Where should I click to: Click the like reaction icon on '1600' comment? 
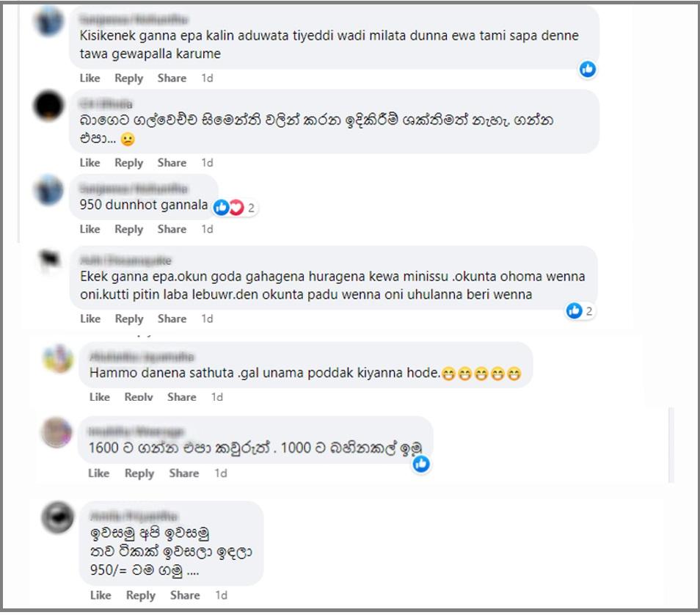[x=420, y=464]
